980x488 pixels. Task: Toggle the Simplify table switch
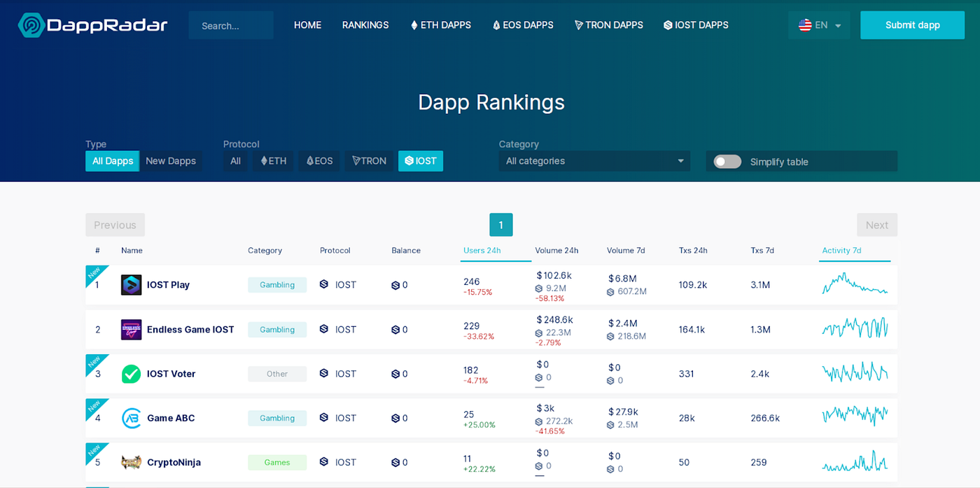(x=727, y=162)
